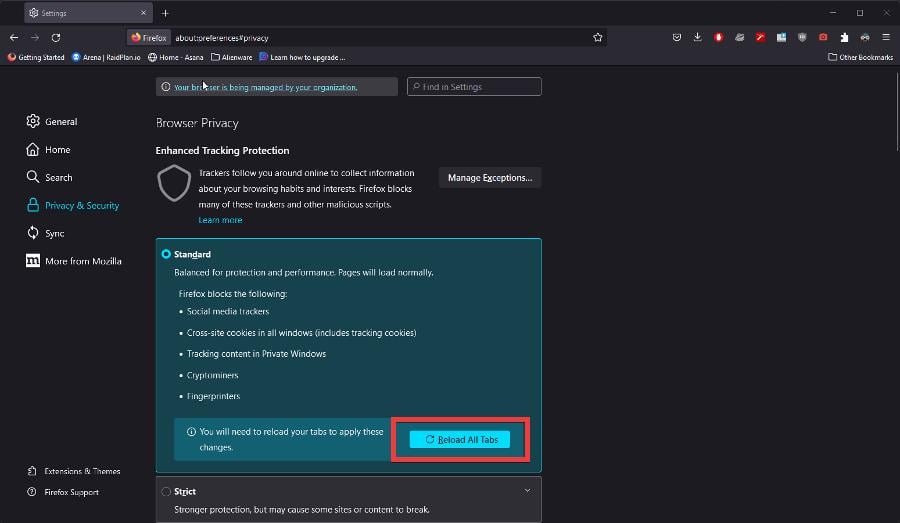Open Arena RaidPlan.io bookmark
This screenshot has width=900, height=523.
[106, 57]
